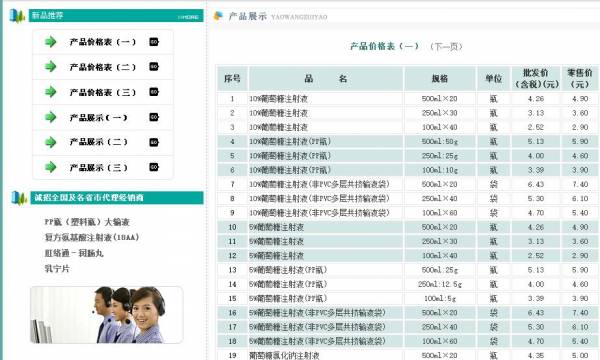Screen dimensions: 600x360
Task: Open the MORE link in 新品推荐 header
Action: tap(189, 17)
